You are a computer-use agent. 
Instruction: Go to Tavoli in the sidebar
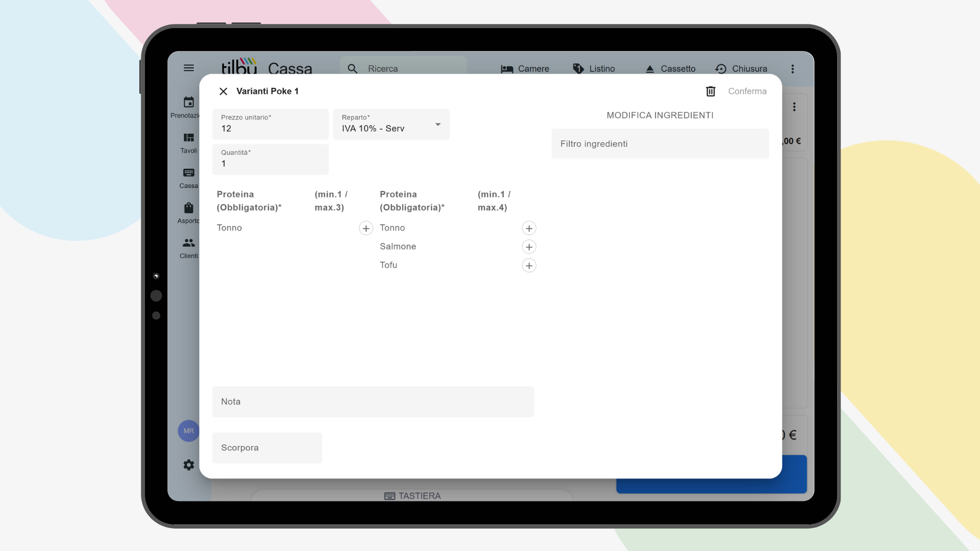click(188, 143)
